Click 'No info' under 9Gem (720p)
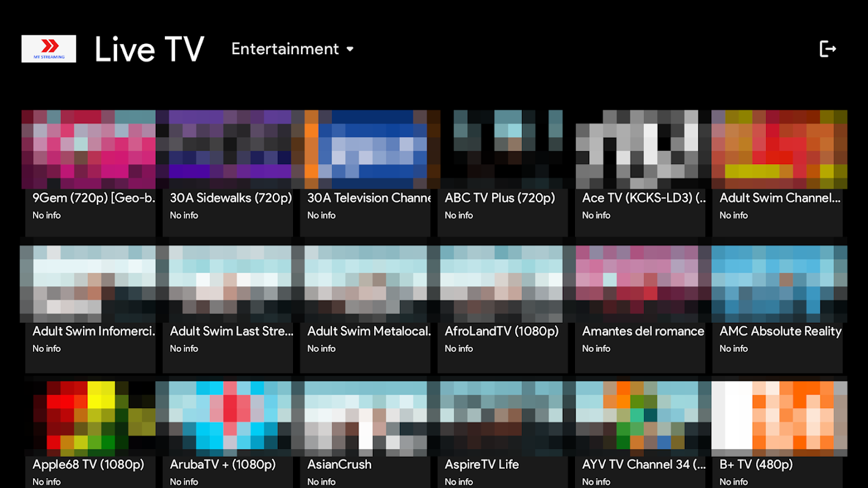This screenshot has height=488, width=868. coord(46,215)
